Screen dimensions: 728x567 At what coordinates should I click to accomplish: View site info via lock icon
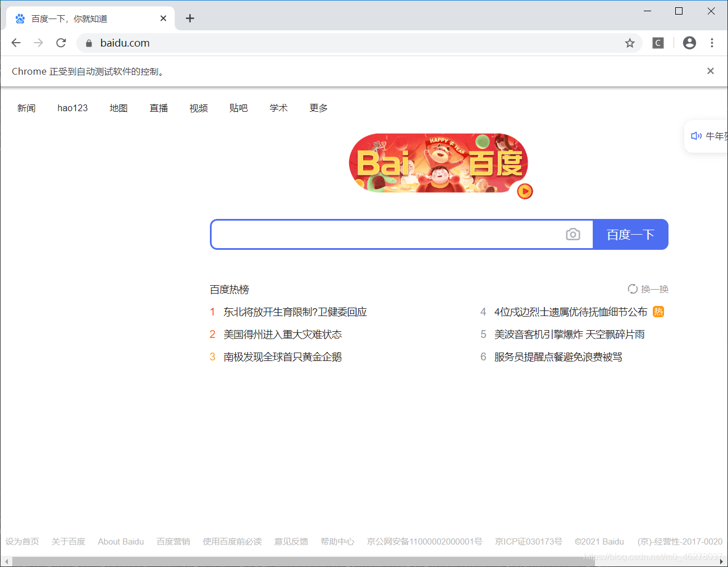click(89, 43)
